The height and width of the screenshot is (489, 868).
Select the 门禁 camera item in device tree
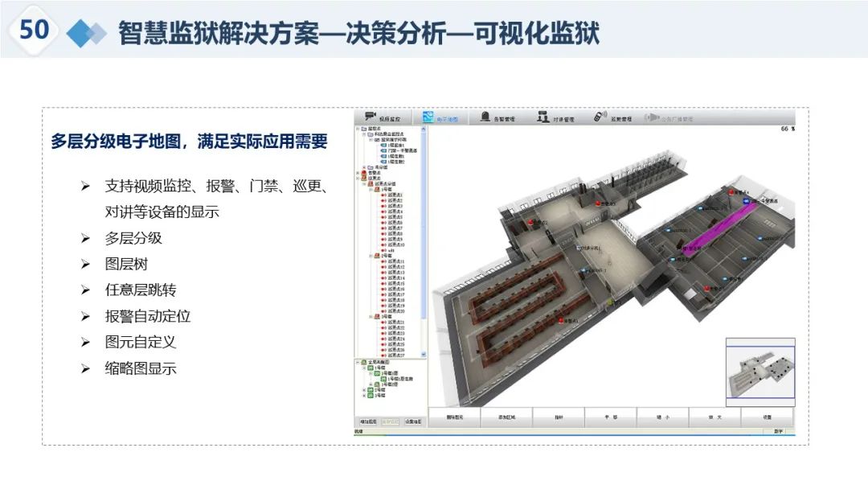(x=403, y=150)
